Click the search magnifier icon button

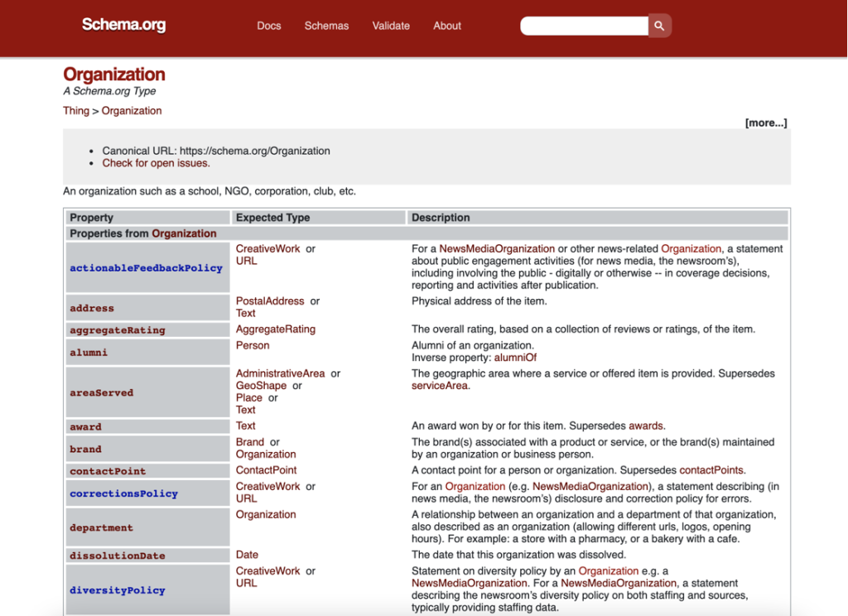659,26
